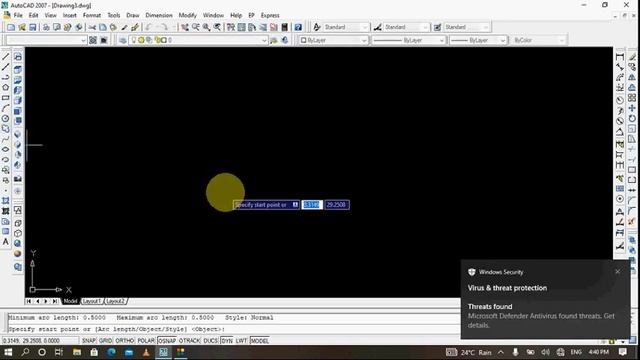Select the Revision Cloud tool
The height and width of the screenshot is (360, 640).
click(6, 129)
